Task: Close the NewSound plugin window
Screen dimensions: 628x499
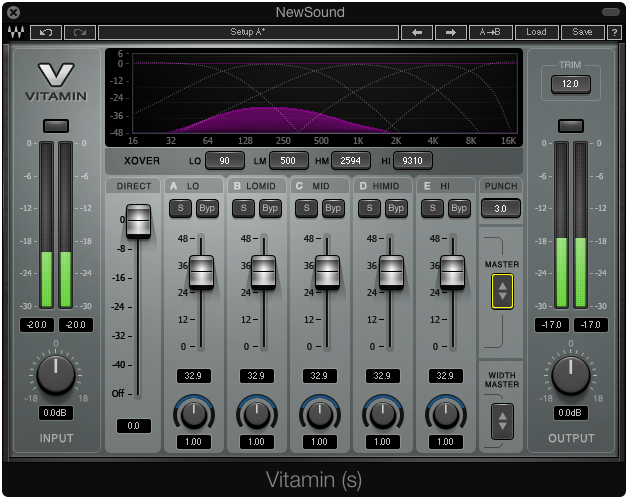Action: click(x=13, y=13)
